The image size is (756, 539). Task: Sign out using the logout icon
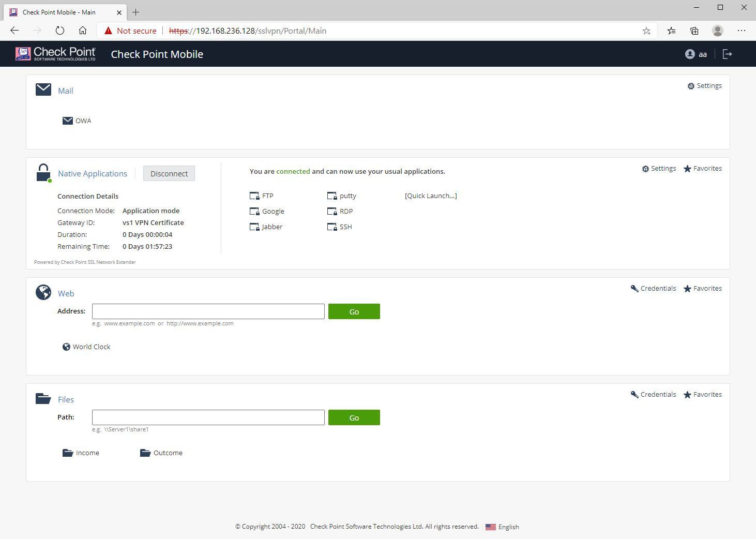coord(728,54)
